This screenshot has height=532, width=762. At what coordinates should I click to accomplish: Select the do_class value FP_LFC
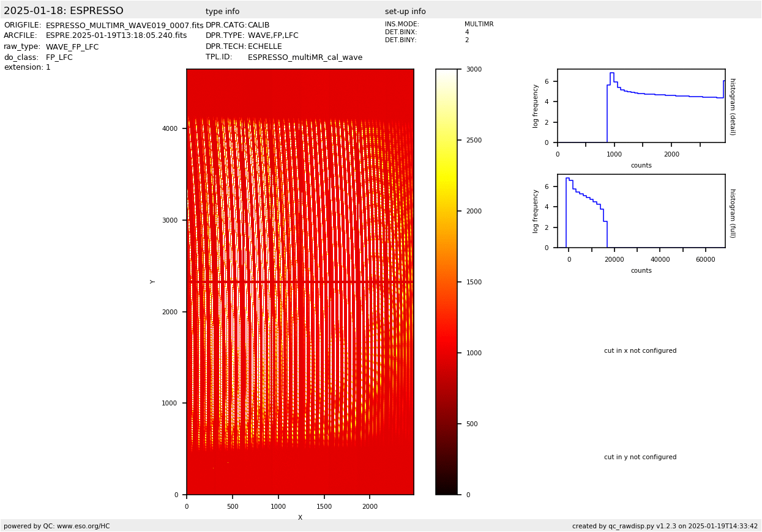[59, 57]
